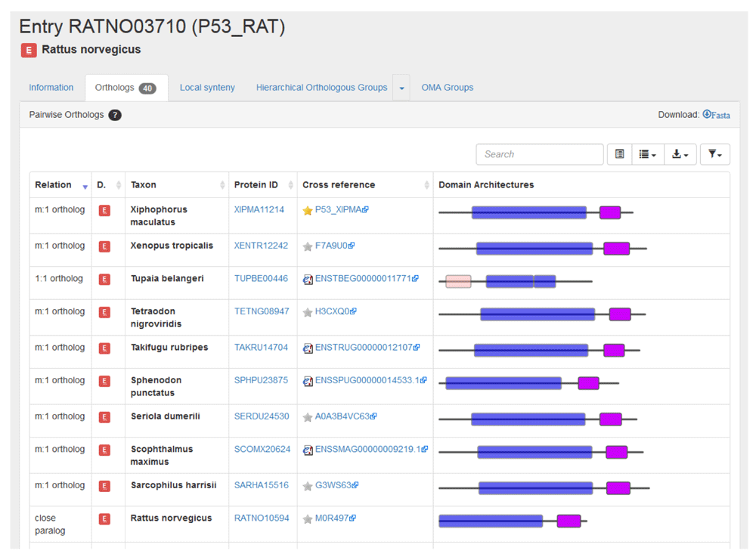Click gray star icon beside A0A3B4VC63
756x557 pixels.
308,417
